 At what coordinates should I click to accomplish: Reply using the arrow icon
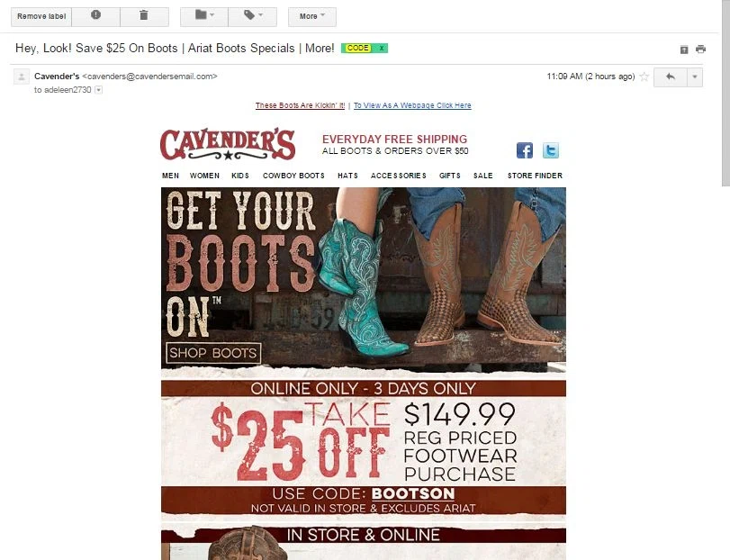click(671, 77)
